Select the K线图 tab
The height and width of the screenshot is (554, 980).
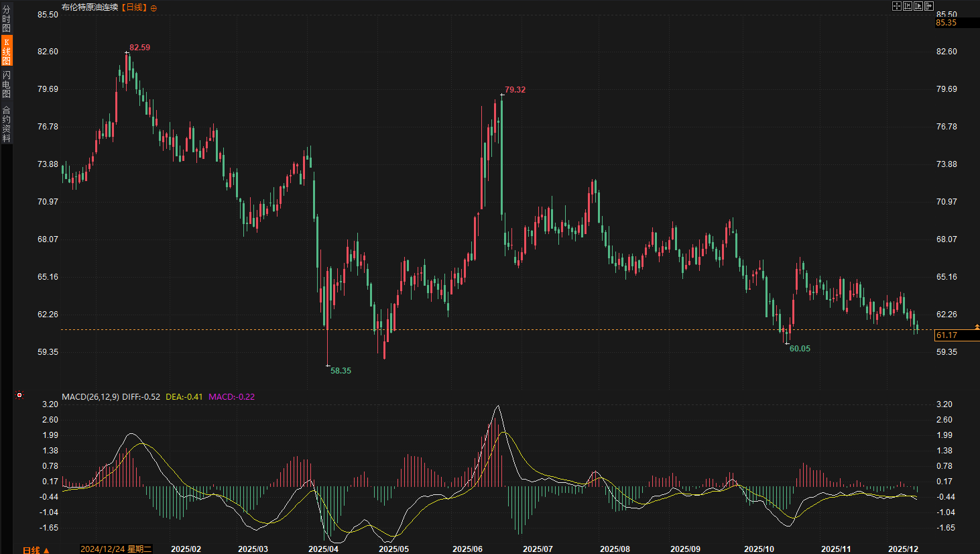click(6, 51)
